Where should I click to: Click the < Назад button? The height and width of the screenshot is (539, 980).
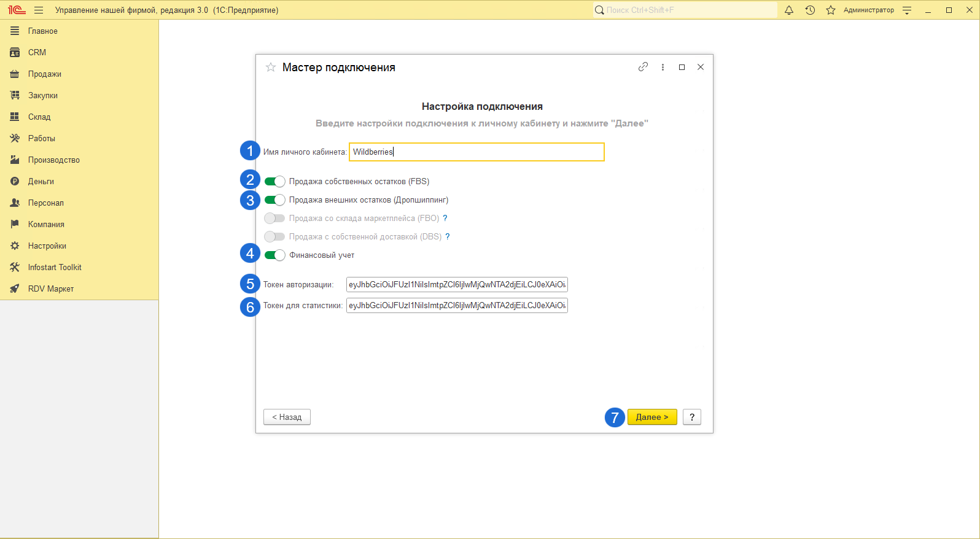287,417
